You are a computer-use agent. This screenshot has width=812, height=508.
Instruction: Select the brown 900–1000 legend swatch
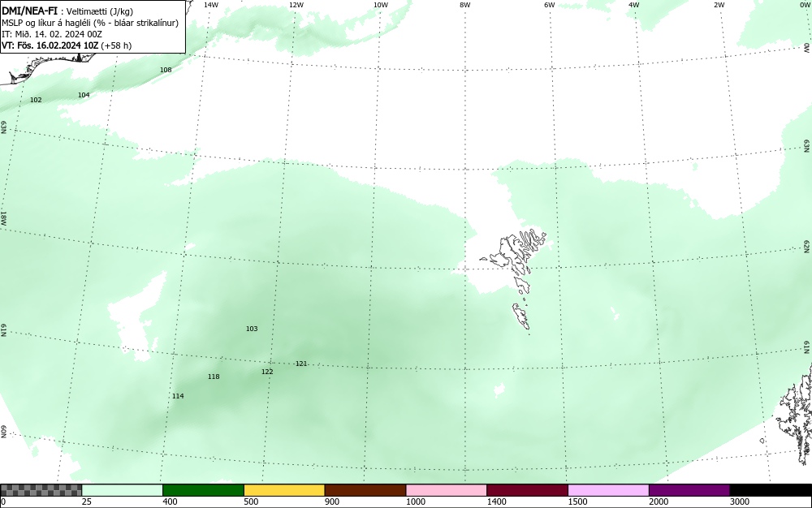[x=365, y=490]
